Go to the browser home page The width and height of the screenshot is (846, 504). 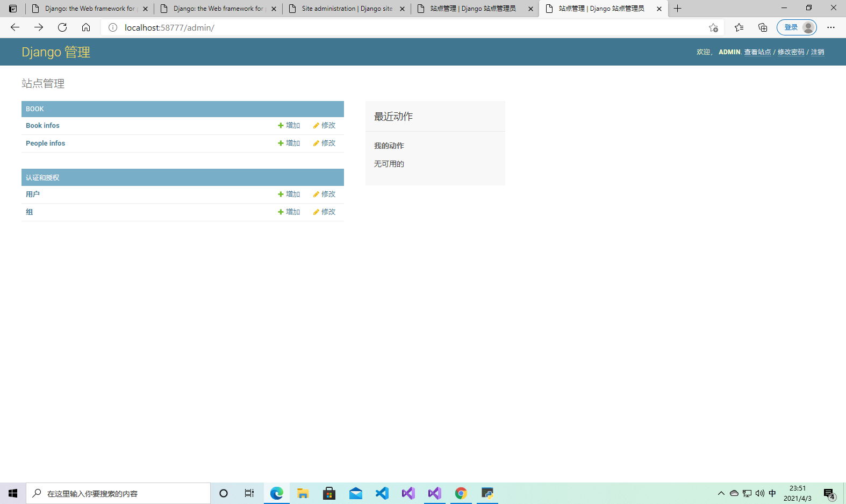tap(86, 27)
